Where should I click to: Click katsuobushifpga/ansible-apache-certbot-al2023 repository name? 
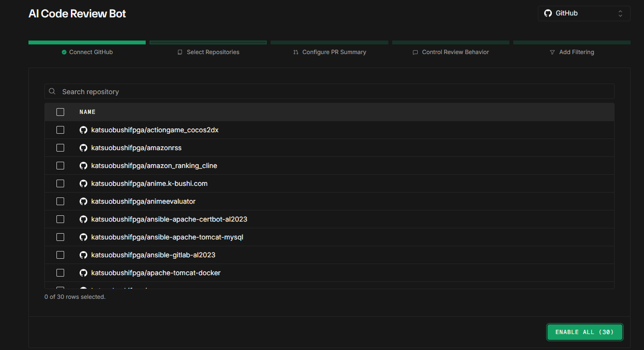click(x=169, y=219)
